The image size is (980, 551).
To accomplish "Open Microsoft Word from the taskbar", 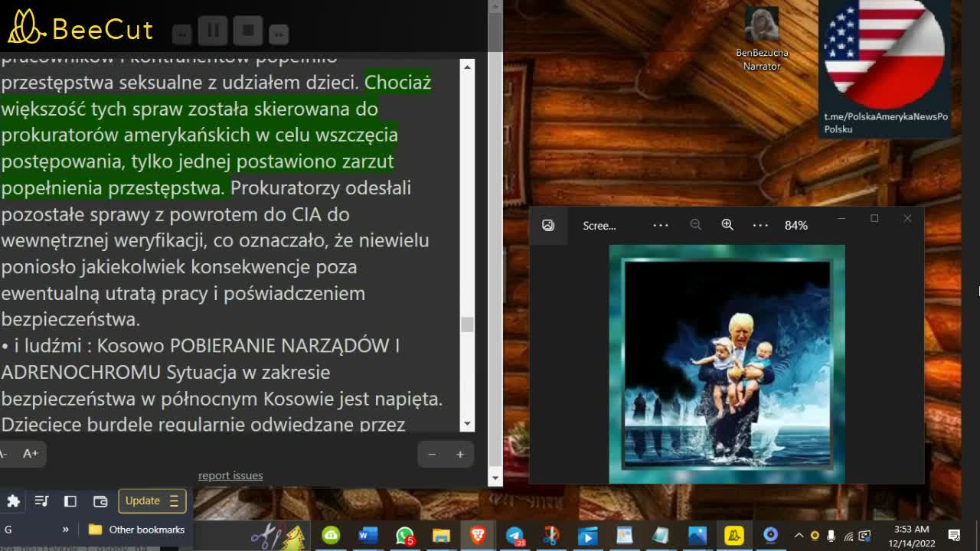I will [x=367, y=536].
